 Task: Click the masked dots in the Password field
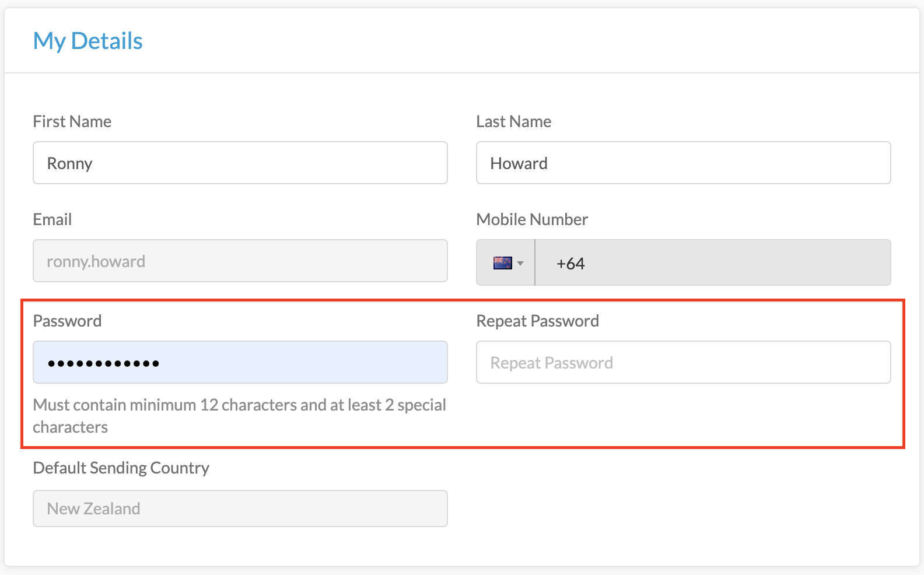click(103, 364)
